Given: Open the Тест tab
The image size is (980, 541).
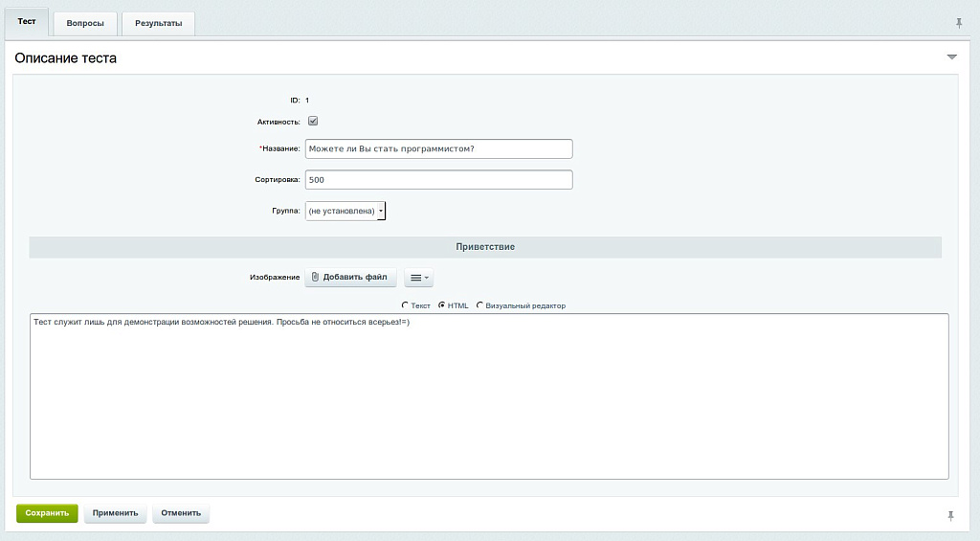Looking at the screenshot, I should 26,21.
